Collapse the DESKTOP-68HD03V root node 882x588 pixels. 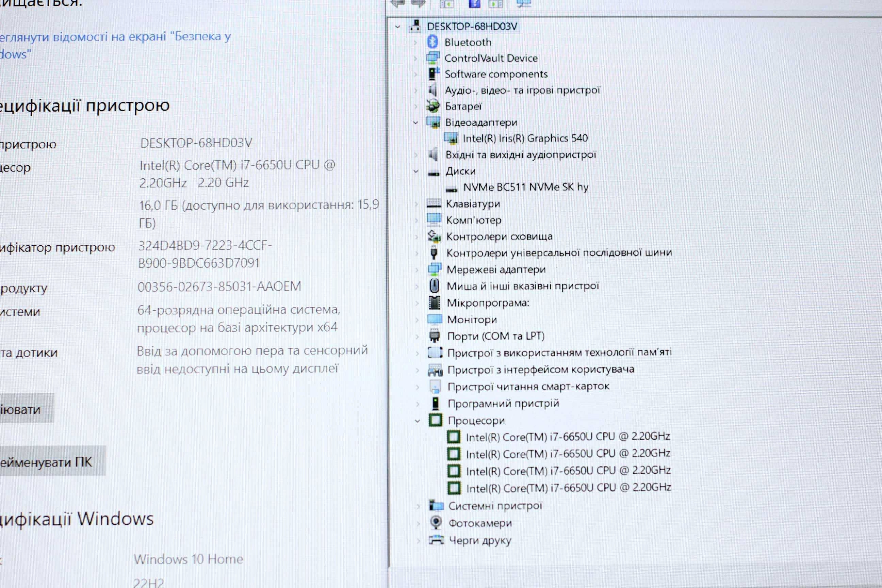click(397, 27)
